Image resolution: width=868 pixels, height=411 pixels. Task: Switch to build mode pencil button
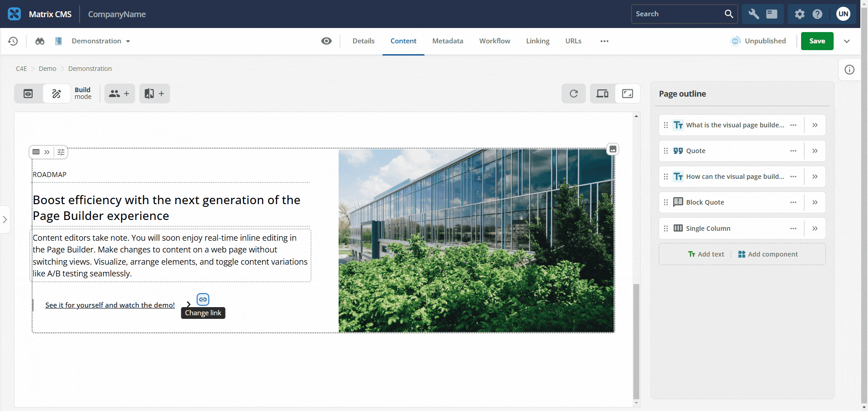point(57,93)
